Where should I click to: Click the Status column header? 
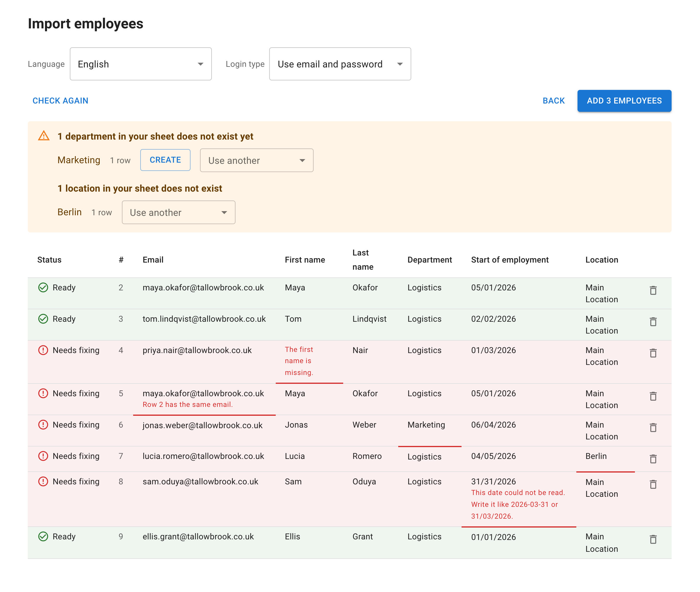click(x=49, y=259)
